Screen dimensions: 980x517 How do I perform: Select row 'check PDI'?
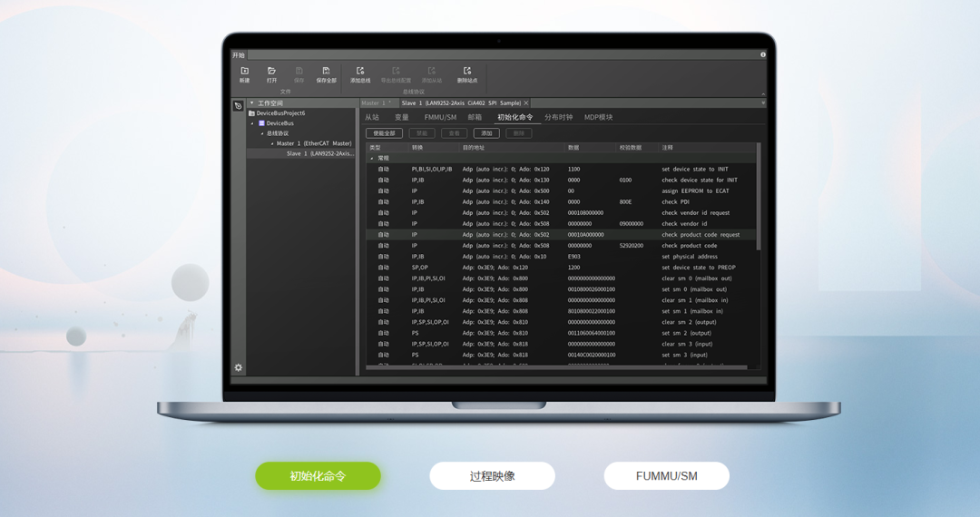[x=562, y=201]
